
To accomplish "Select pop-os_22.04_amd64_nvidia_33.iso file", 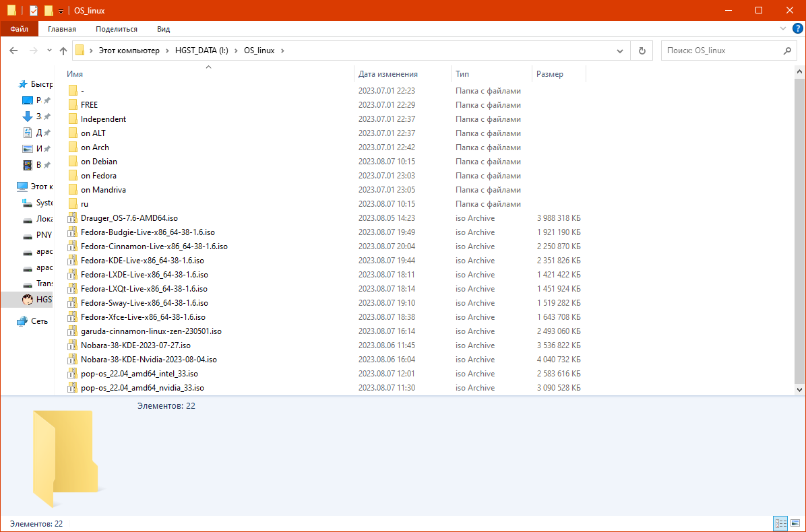I will 142,388.
